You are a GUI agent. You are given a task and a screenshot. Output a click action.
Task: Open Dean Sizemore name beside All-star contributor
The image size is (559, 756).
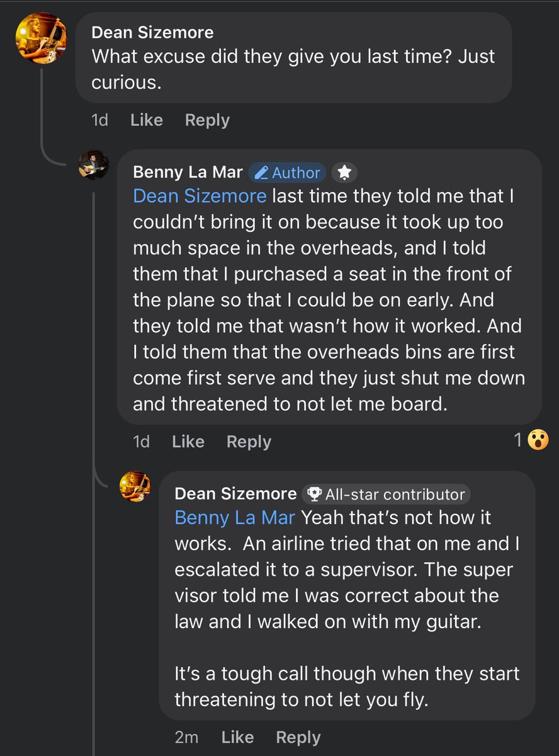point(235,494)
